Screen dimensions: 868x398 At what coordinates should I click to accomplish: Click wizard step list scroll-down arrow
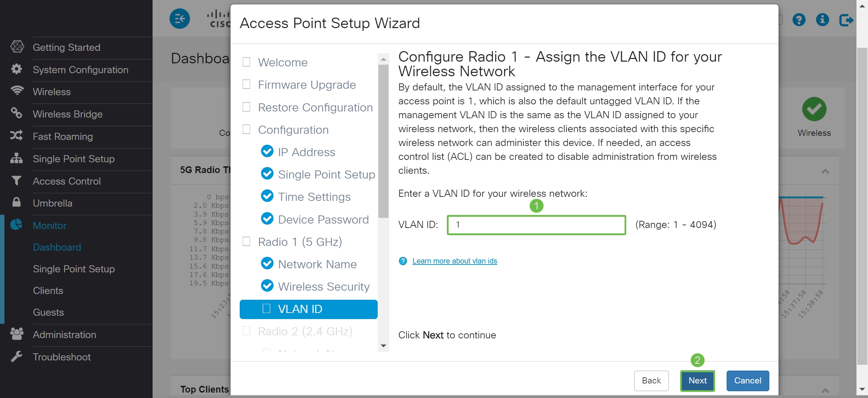tap(383, 346)
